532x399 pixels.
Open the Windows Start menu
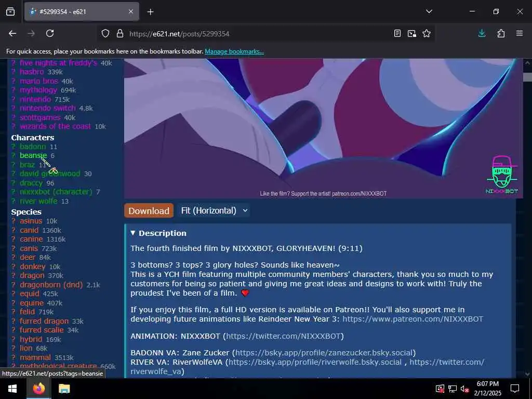(x=12, y=389)
